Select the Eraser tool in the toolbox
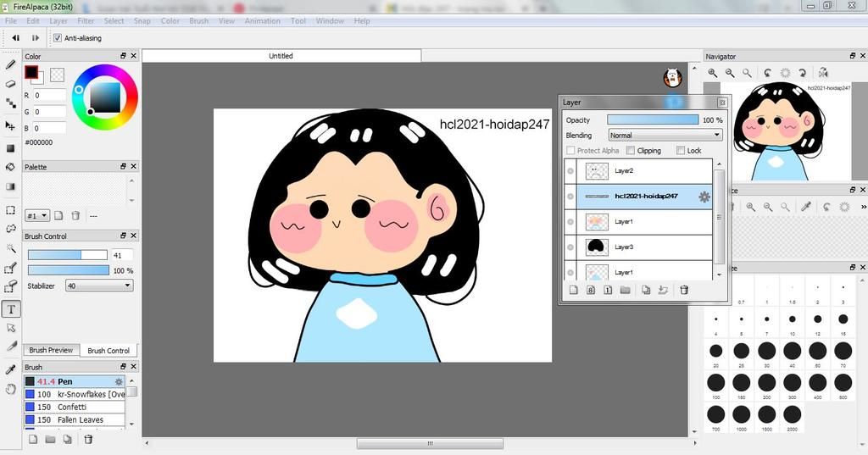This screenshot has width=868, height=455. pos(10,84)
